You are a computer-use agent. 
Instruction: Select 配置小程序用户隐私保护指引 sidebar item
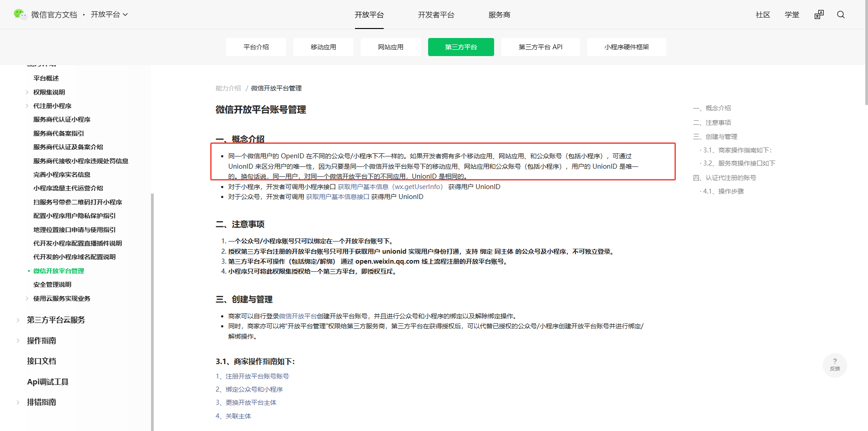pyautogui.click(x=75, y=216)
